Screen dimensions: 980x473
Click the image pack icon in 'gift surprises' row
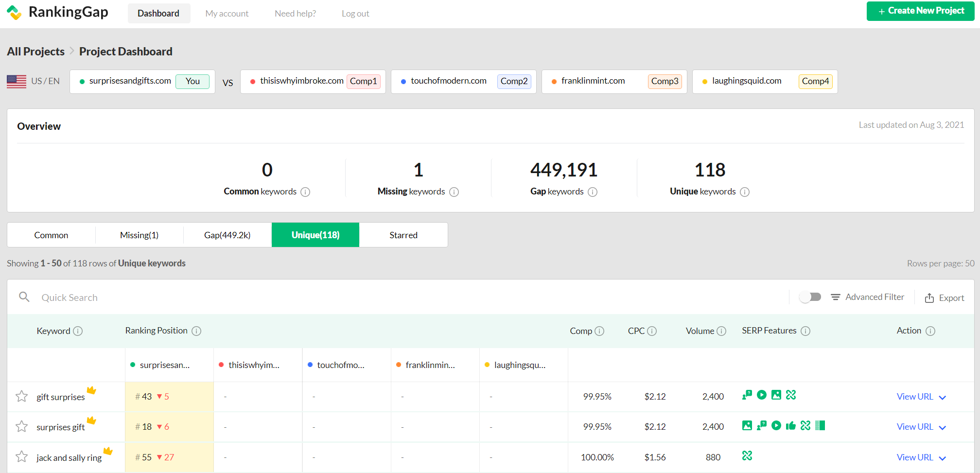pyautogui.click(x=776, y=395)
